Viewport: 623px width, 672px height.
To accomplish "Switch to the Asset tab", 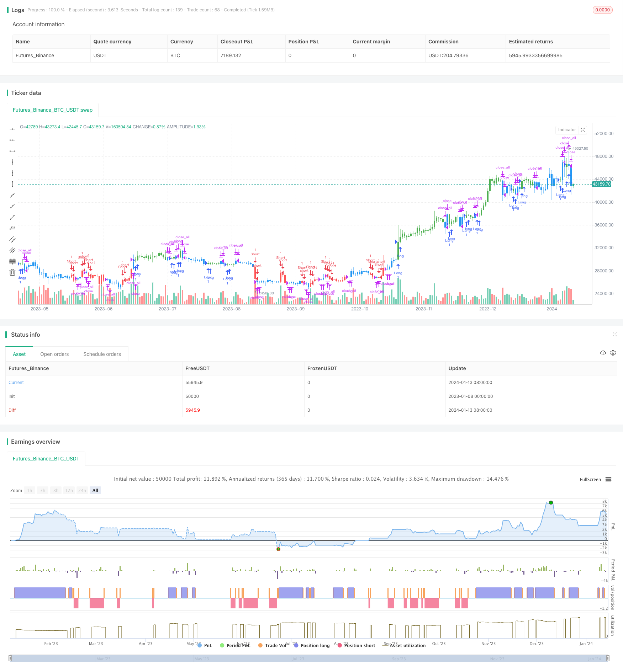I will (x=19, y=354).
